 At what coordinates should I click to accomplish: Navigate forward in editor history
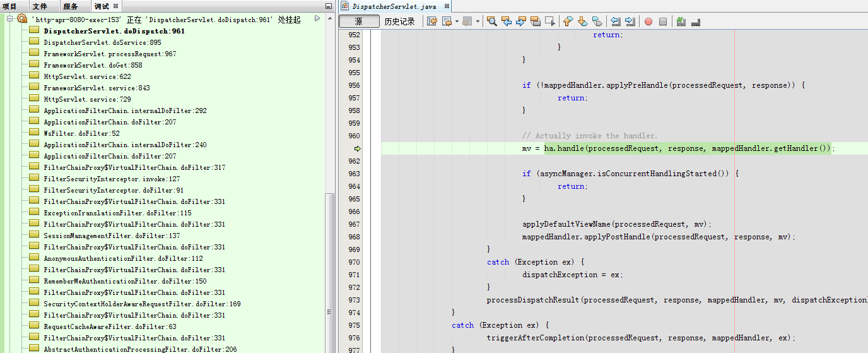click(x=467, y=21)
